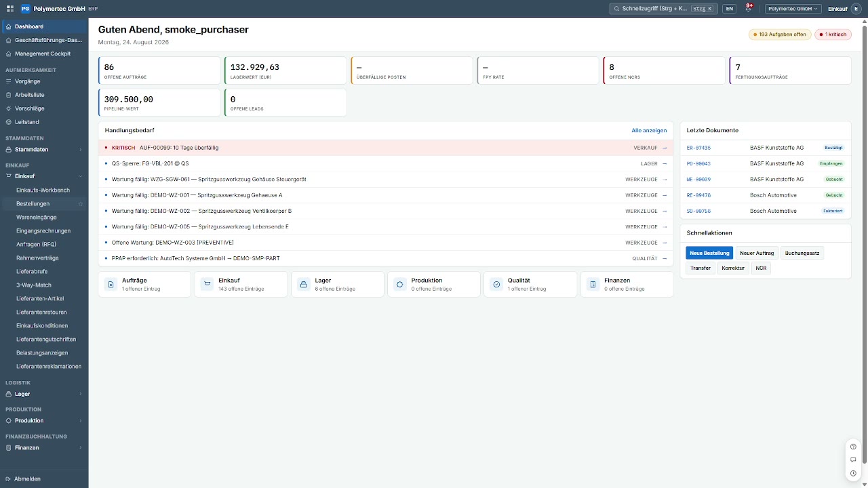Expand the Produktion sidebar group

click(x=44, y=421)
